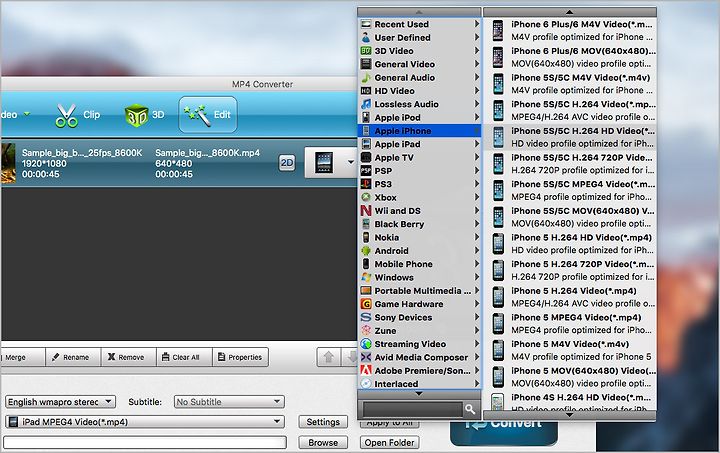Open the General Video category
The width and height of the screenshot is (720, 453).
(419, 64)
